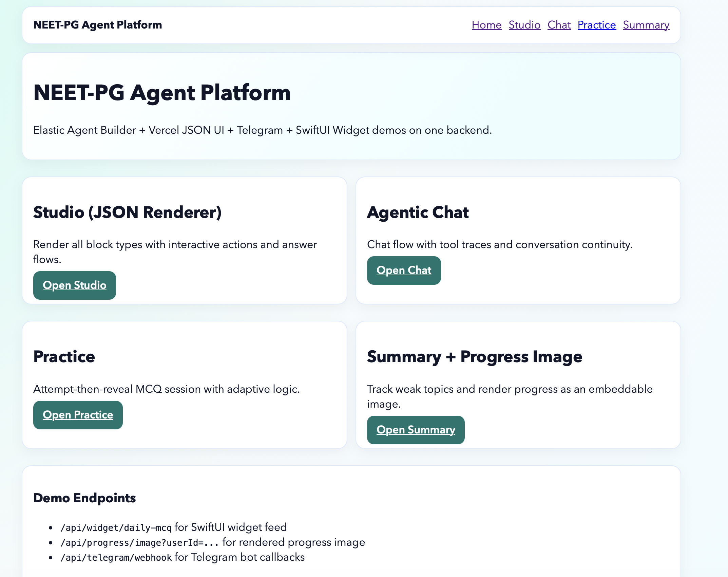Click the Demo Endpoints heading

(84, 498)
